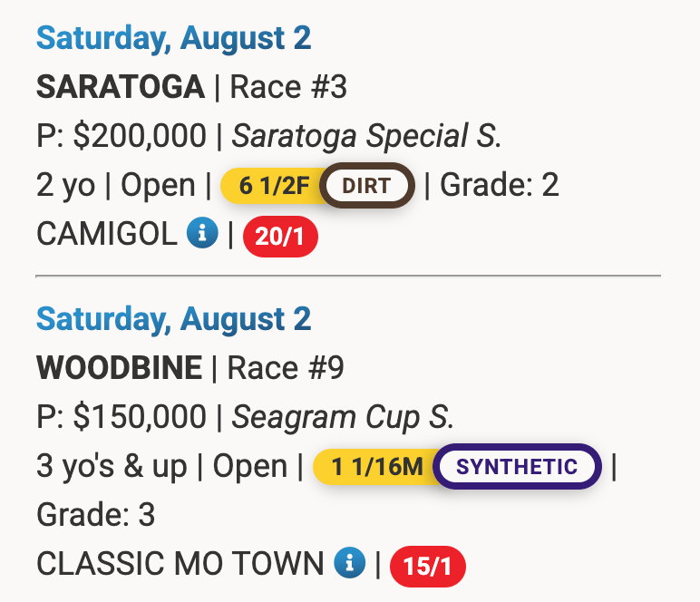Click the 1 1/16M distance pill
The width and height of the screenshot is (700, 602).
pyautogui.click(x=376, y=467)
